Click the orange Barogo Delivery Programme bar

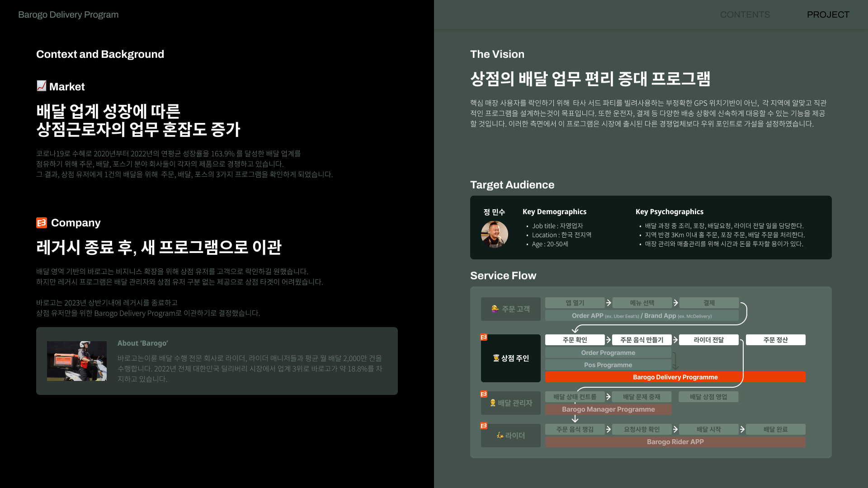(675, 377)
